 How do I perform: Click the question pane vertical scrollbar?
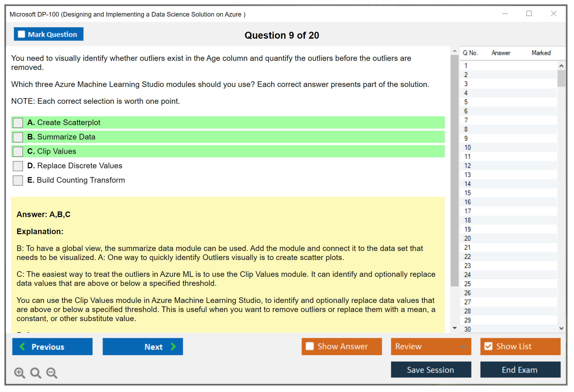454,171
